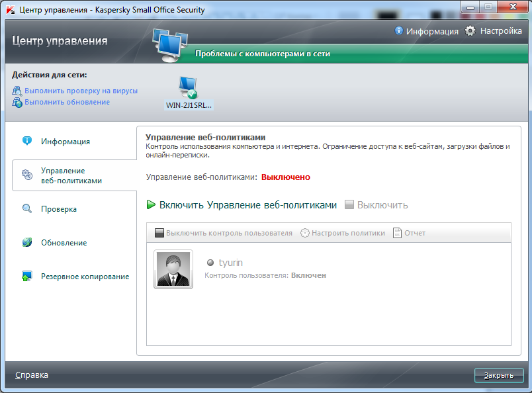Click the grey stop square icon
This screenshot has height=393, width=532.
pos(349,204)
